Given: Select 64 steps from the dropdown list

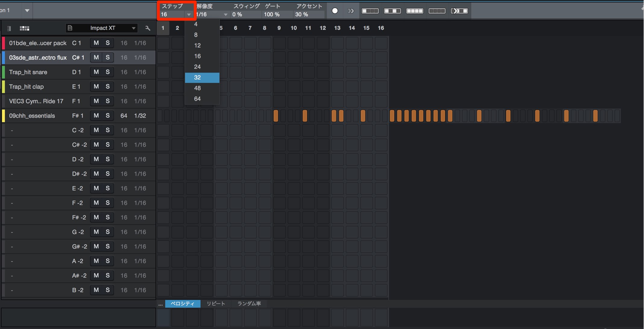Looking at the screenshot, I should click(202, 99).
